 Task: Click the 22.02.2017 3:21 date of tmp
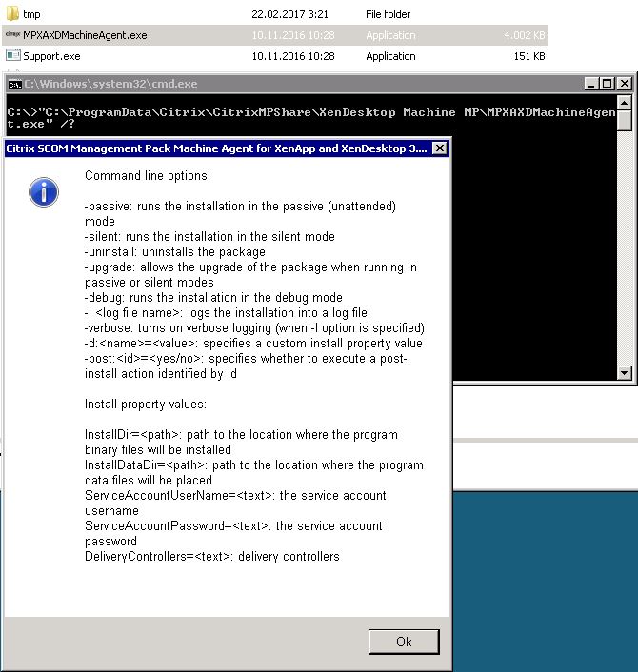(289, 14)
